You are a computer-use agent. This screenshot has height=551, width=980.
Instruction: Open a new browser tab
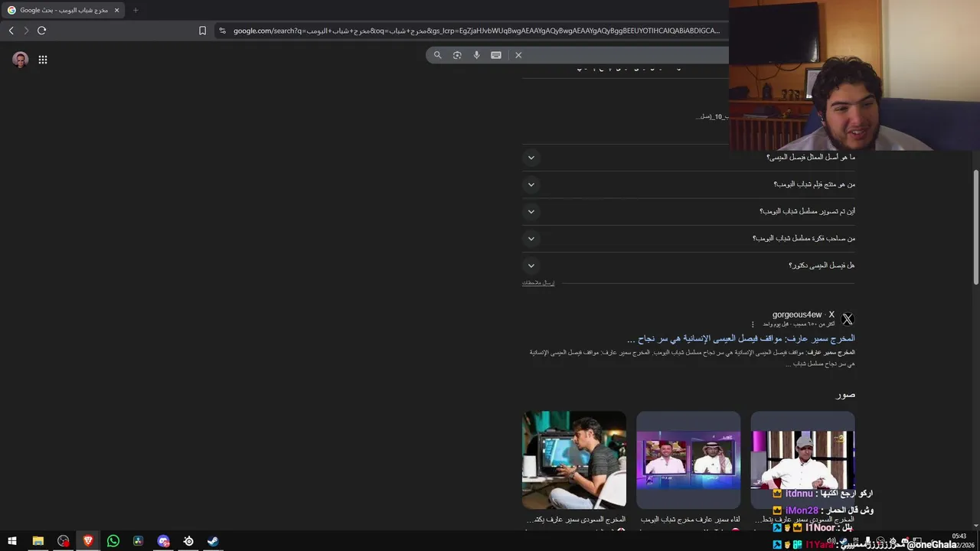tap(136, 10)
